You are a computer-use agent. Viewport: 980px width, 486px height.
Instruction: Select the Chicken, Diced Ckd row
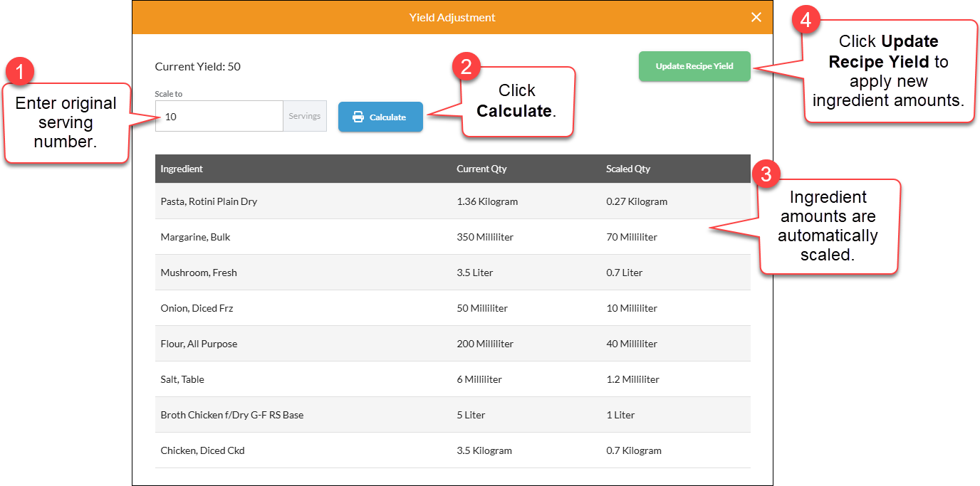click(453, 450)
